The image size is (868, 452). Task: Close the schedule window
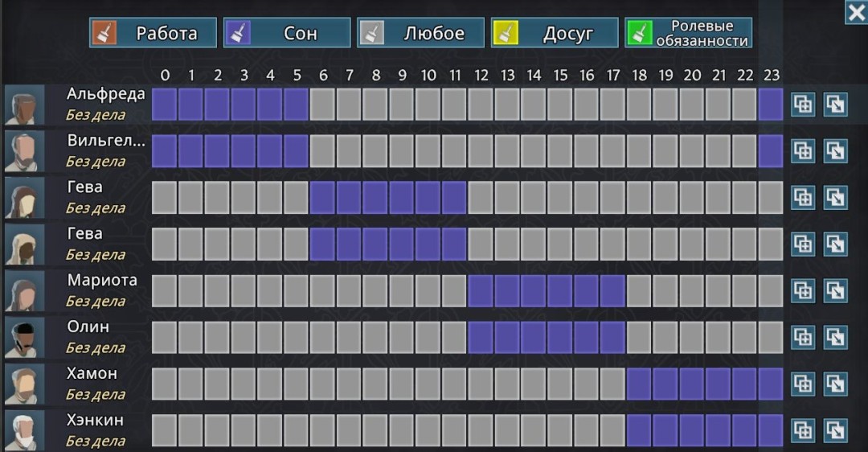[855, 12]
